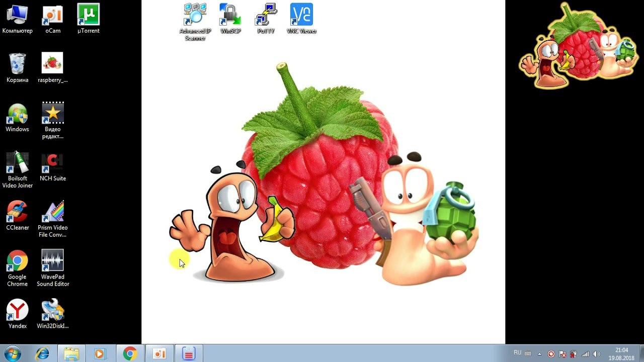Open the Корзина recycle bin
Image resolution: width=644 pixels, height=362 pixels.
pos(17,68)
